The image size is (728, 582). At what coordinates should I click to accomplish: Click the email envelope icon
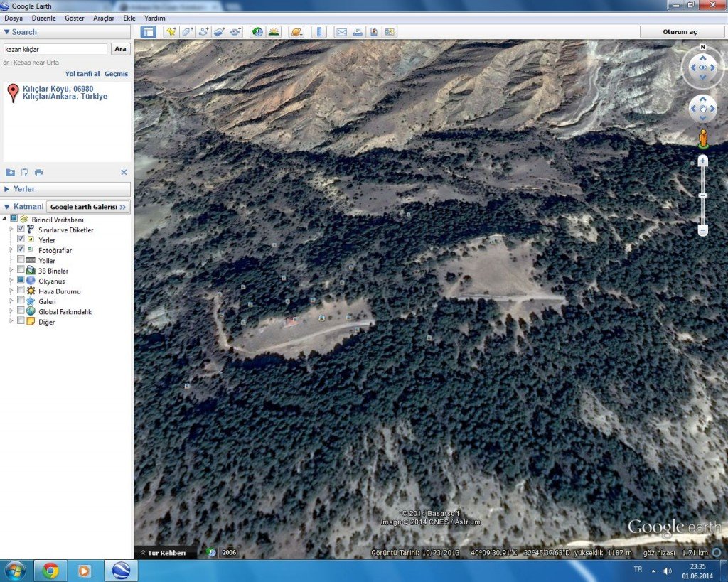pyautogui.click(x=341, y=32)
